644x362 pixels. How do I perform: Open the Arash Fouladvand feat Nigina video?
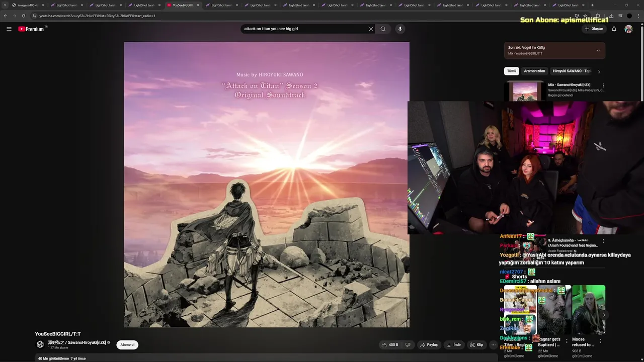click(x=573, y=243)
